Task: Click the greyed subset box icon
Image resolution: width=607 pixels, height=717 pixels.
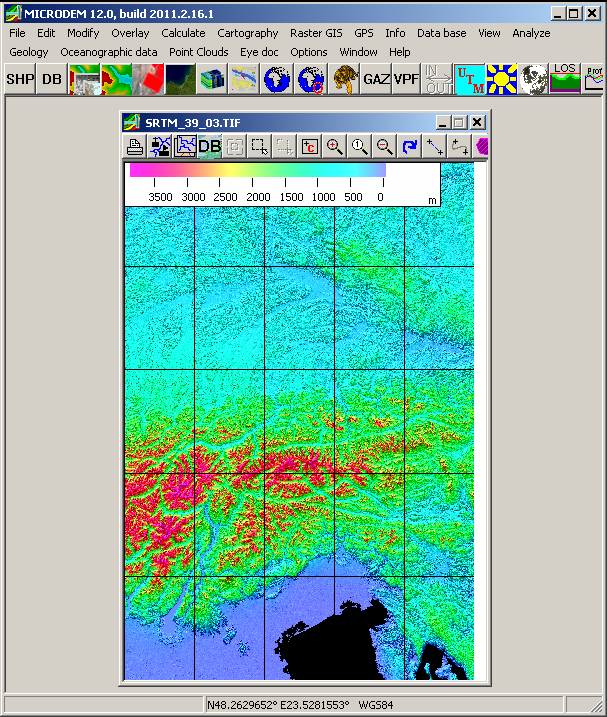Action: (235, 147)
